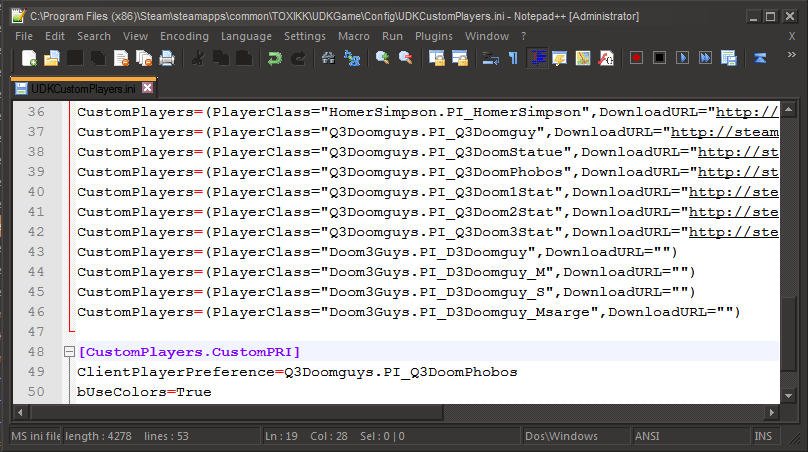Toggle the indent guide icon
Viewport: 808px width, 452px height.
[x=537, y=58]
